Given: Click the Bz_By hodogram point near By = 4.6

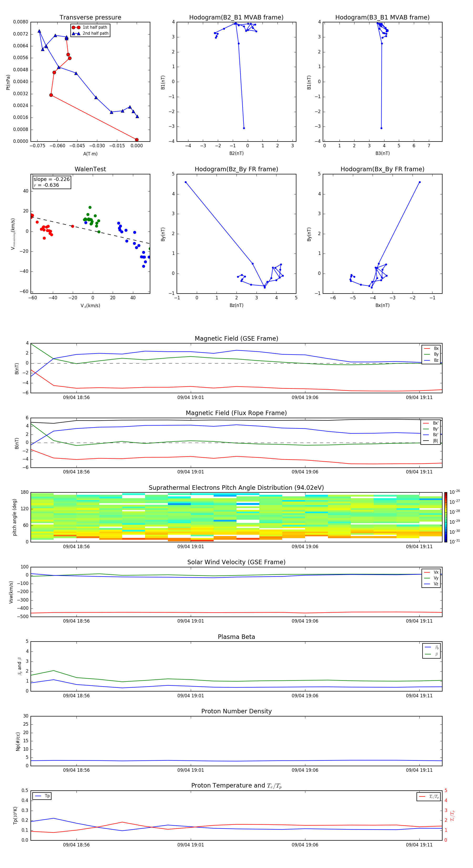Looking at the screenshot, I should click(186, 182).
